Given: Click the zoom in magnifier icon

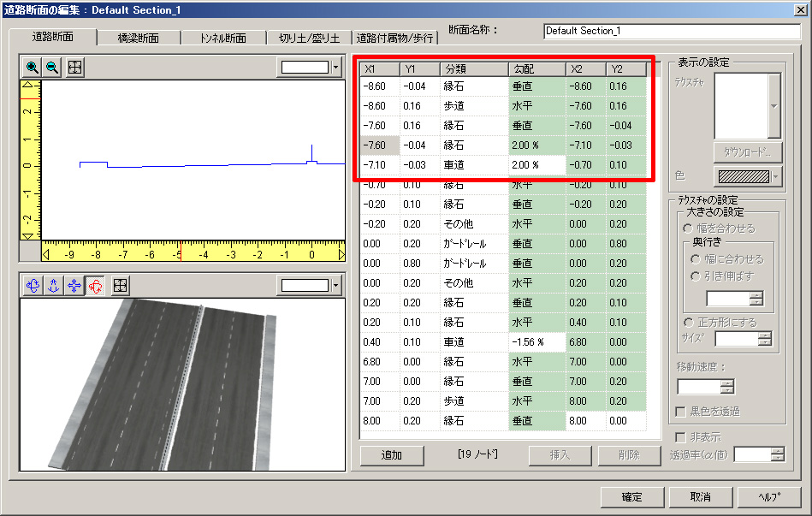Looking at the screenshot, I should click(x=33, y=68).
